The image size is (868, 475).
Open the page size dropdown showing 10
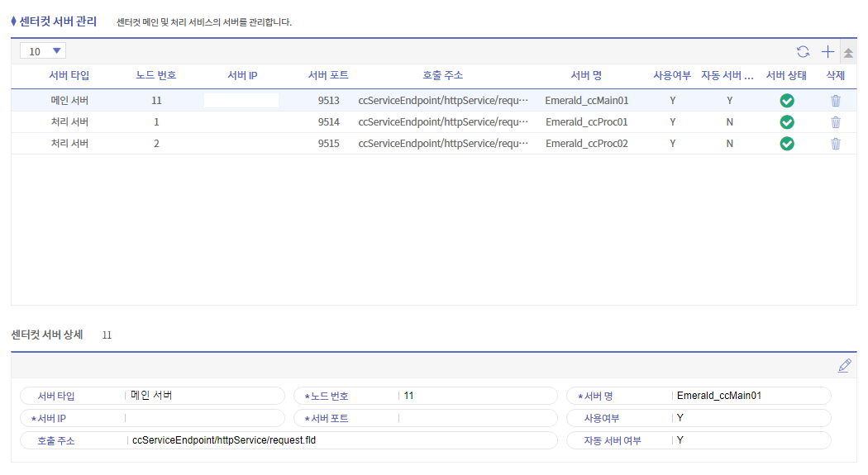[x=43, y=51]
